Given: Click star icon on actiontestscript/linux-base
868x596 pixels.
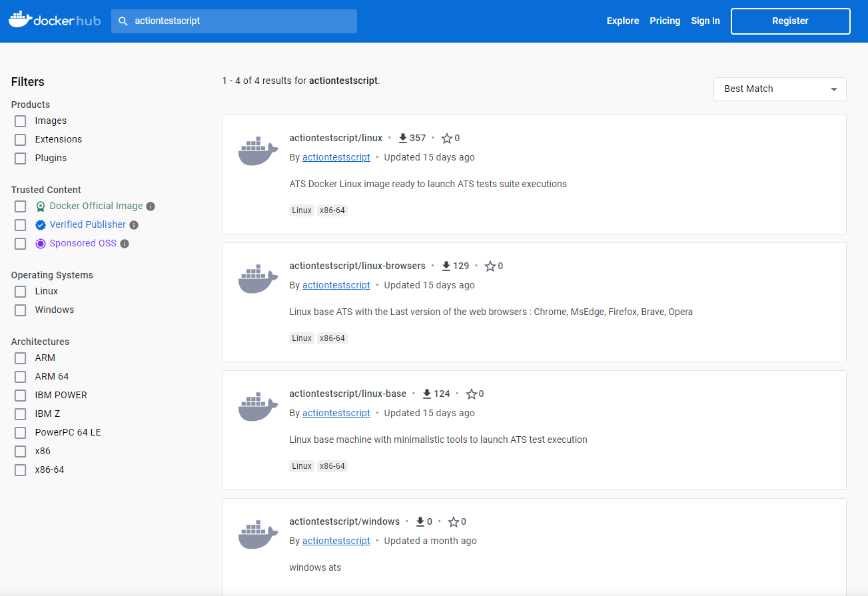Looking at the screenshot, I should click(x=472, y=394).
